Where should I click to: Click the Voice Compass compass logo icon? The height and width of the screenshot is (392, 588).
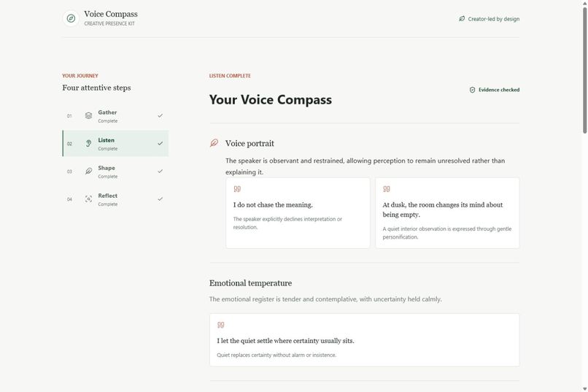[x=71, y=18]
